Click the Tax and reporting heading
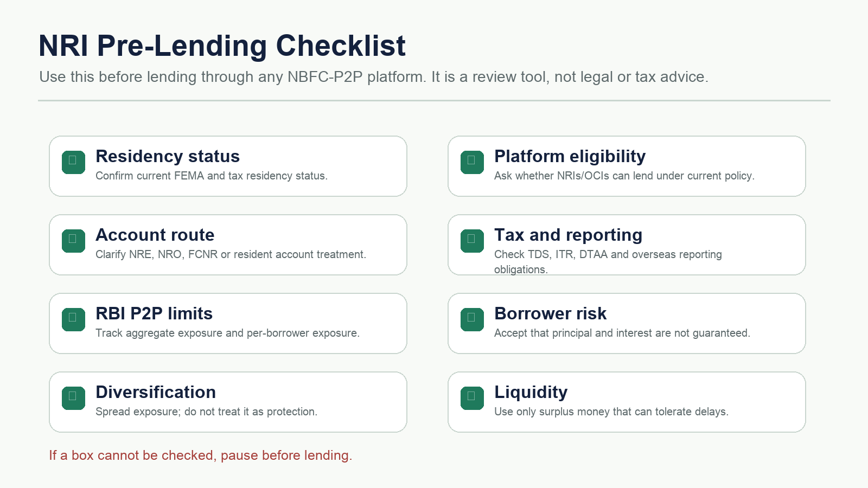868x488 pixels. pos(568,235)
